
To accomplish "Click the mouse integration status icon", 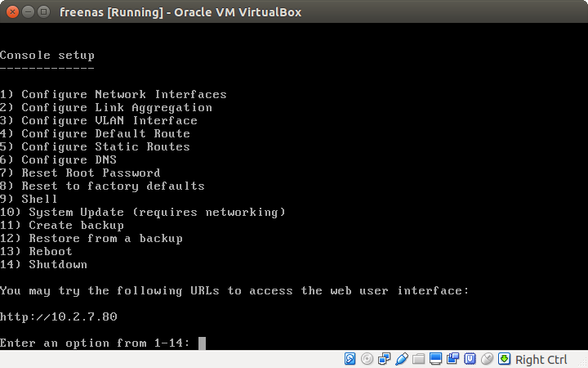I will (x=487, y=359).
